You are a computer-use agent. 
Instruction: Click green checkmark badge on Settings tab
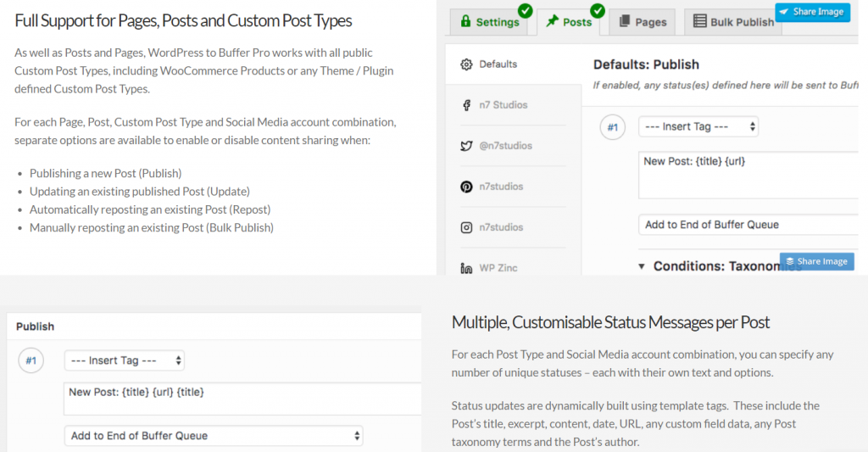tap(525, 10)
